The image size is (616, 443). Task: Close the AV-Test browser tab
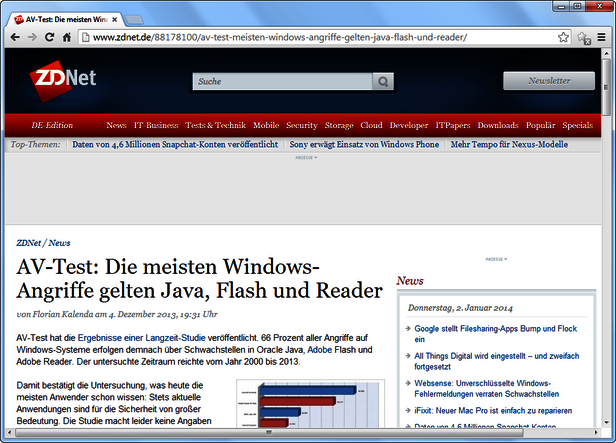115,19
